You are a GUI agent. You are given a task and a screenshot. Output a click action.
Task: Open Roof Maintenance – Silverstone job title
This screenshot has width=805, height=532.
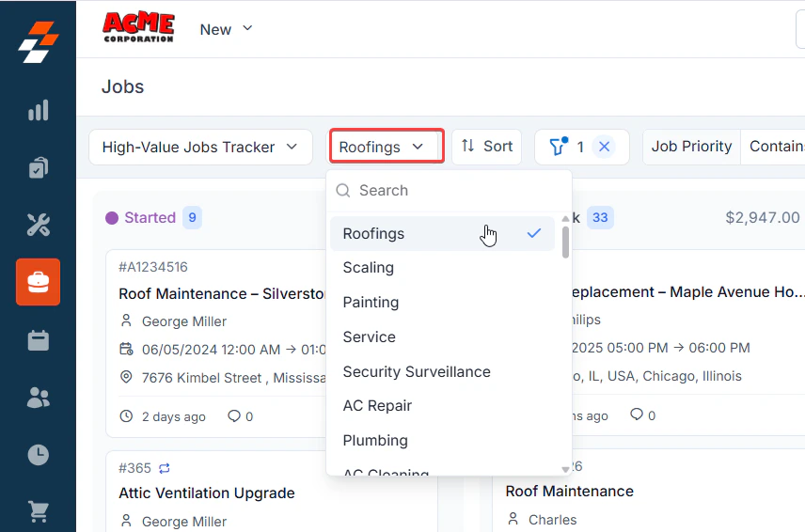coord(222,294)
